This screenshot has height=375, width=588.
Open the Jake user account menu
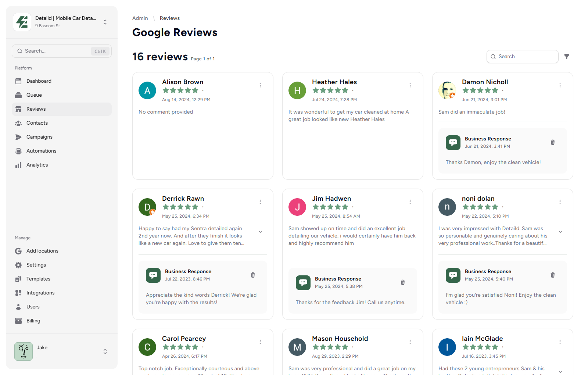pos(105,351)
